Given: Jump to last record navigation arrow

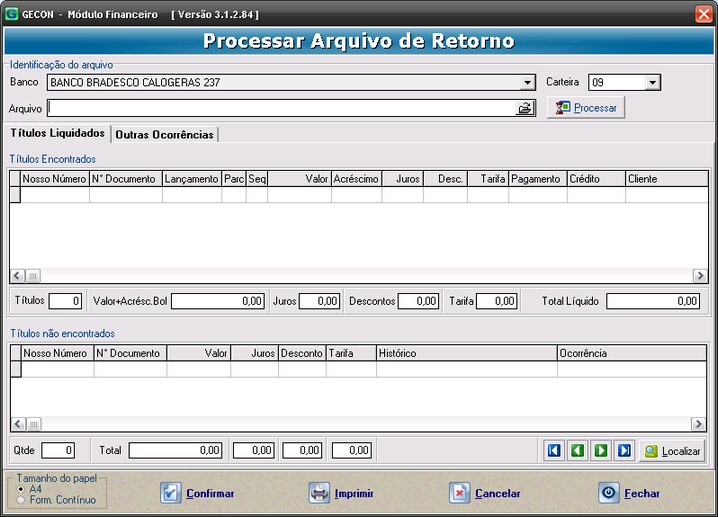Looking at the screenshot, I should click(x=623, y=451).
